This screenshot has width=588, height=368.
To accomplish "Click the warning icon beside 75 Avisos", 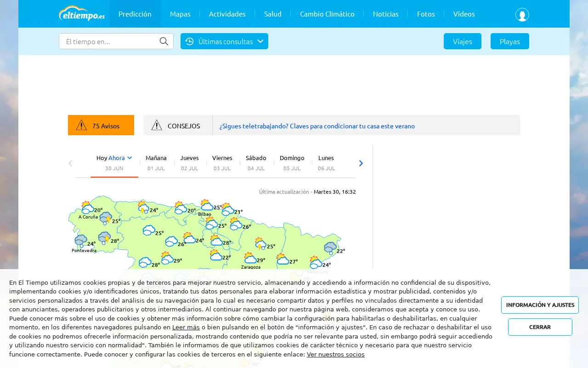I will (x=81, y=125).
